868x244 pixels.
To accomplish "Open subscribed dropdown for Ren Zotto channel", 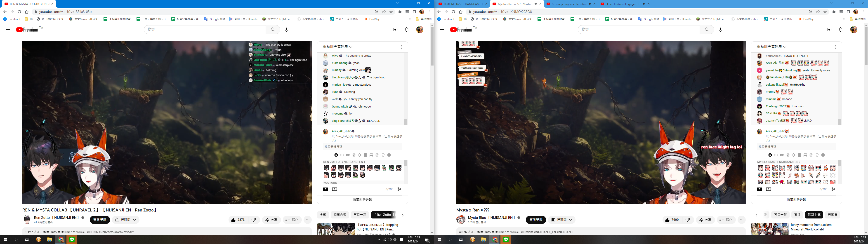I will (x=126, y=220).
